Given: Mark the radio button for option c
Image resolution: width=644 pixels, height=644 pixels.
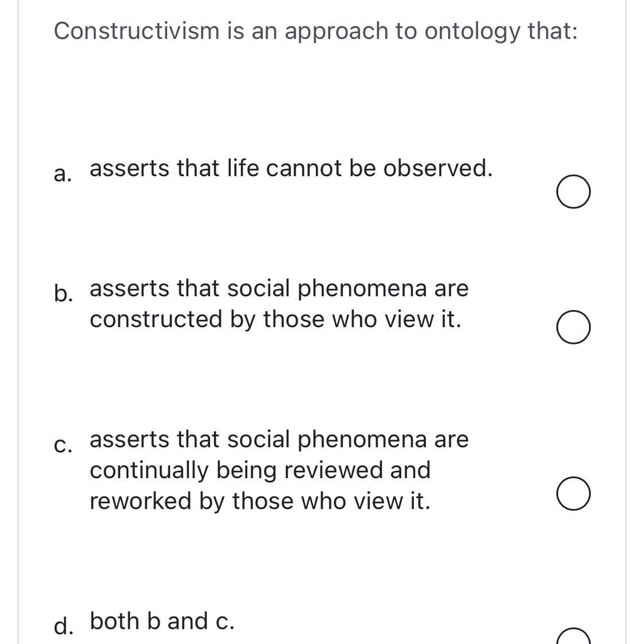Looking at the screenshot, I should 573,493.
